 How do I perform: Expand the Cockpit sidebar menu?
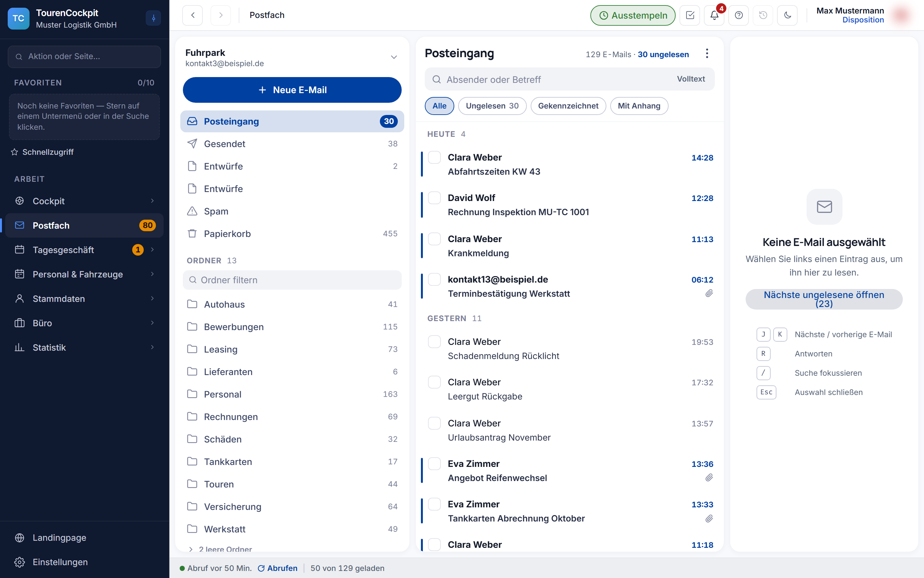(x=152, y=201)
